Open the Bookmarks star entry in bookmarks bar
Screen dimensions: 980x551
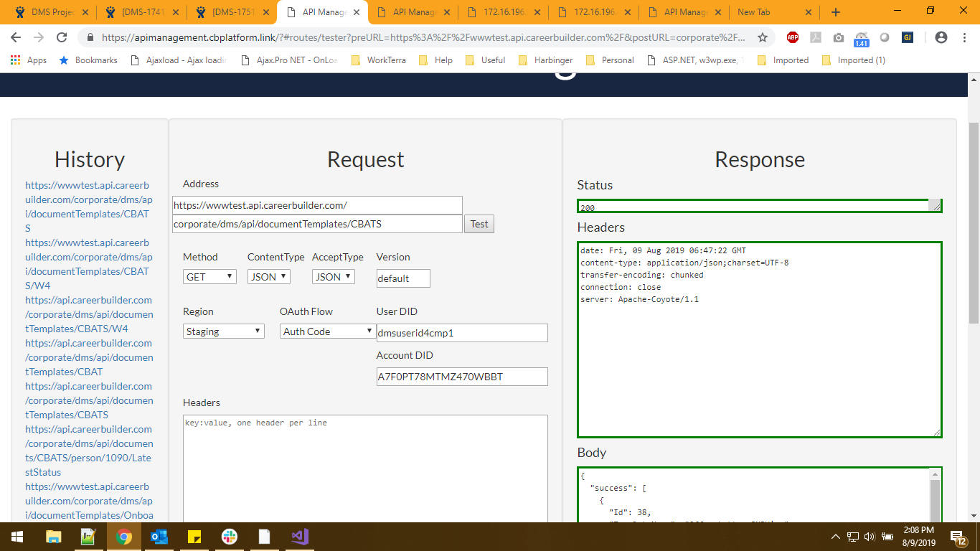(x=88, y=60)
